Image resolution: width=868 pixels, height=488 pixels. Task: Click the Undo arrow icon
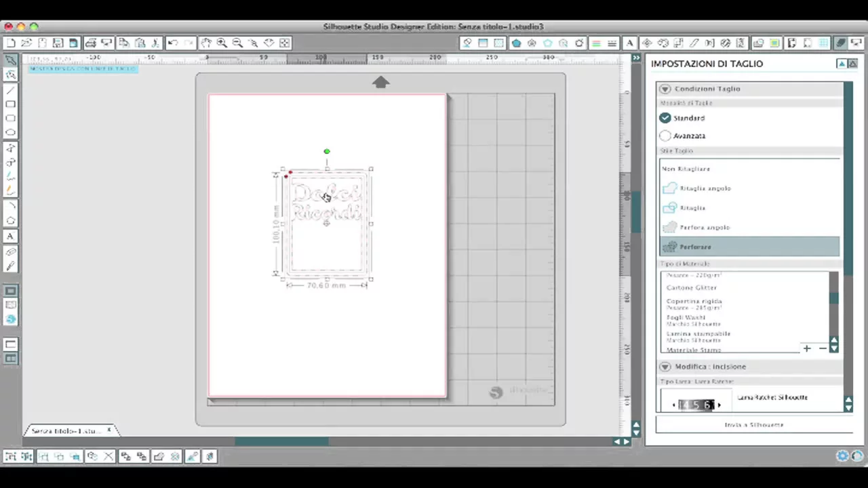pyautogui.click(x=173, y=43)
